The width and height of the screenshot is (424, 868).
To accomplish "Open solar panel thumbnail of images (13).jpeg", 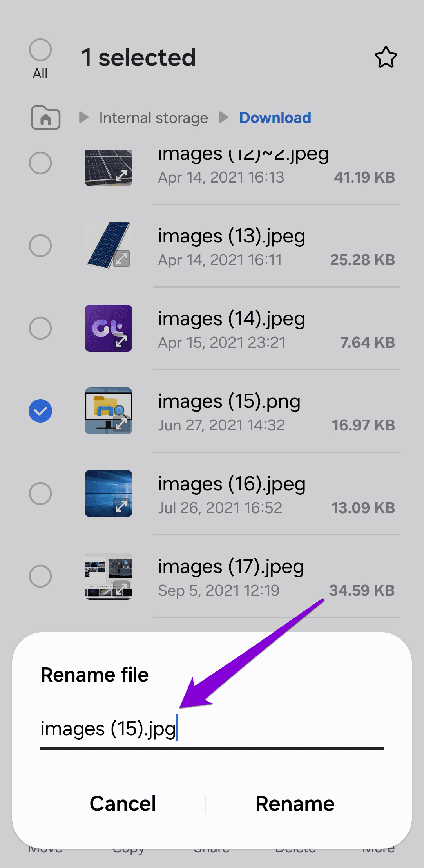I will [109, 246].
